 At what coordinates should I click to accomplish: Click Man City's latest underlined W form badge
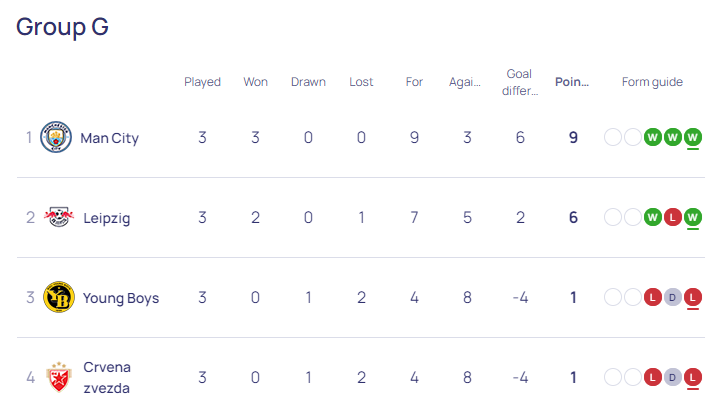tap(692, 137)
